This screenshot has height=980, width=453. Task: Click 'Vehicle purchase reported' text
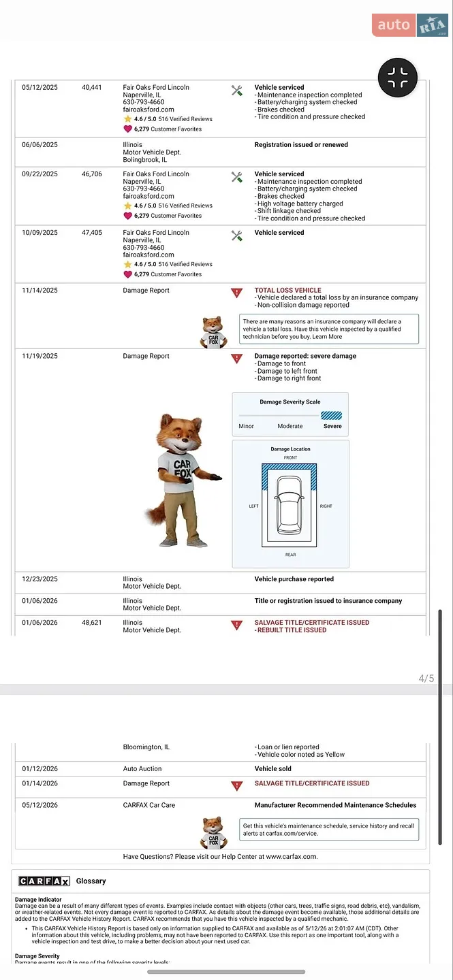point(294,579)
